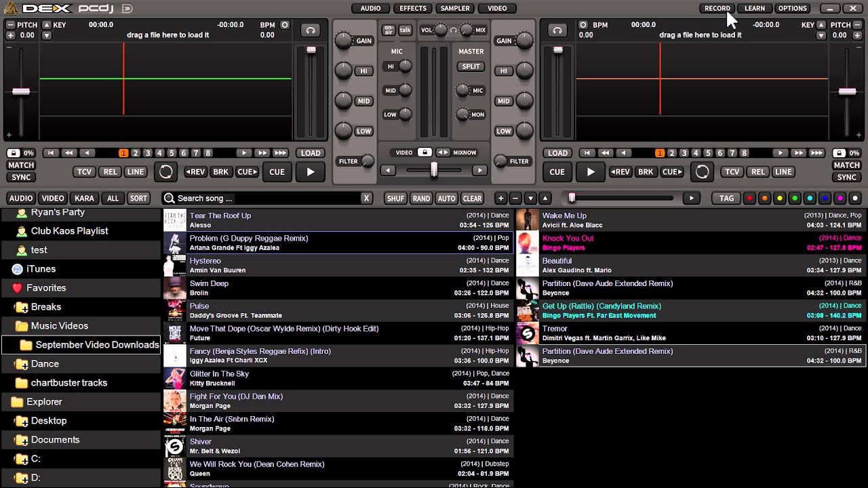Click left deck BPM circle icon

click(285, 25)
